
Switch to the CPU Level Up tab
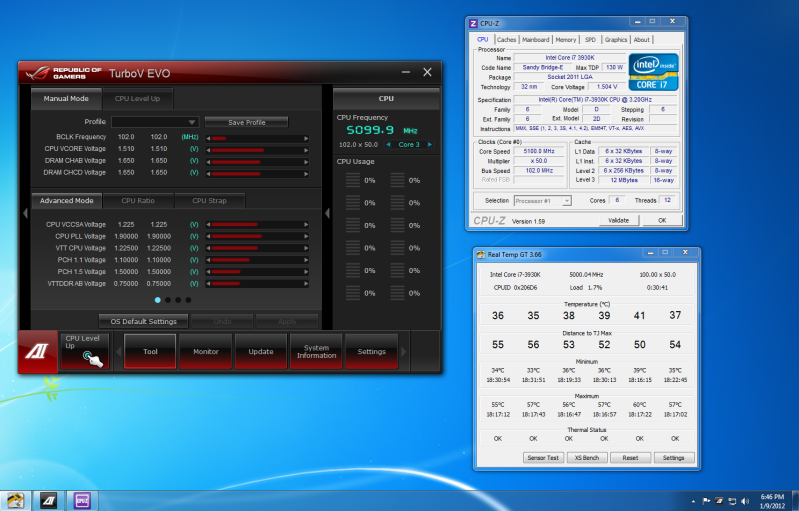coord(138,99)
